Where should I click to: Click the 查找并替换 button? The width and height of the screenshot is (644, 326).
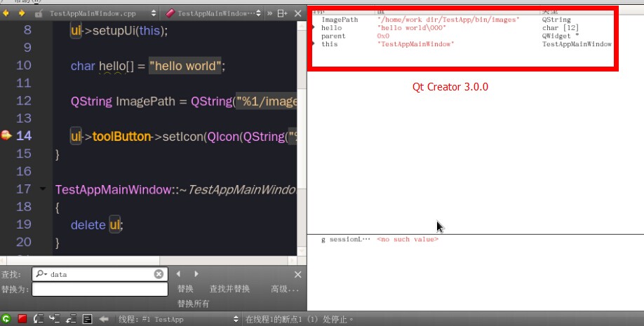click(229, 289)
